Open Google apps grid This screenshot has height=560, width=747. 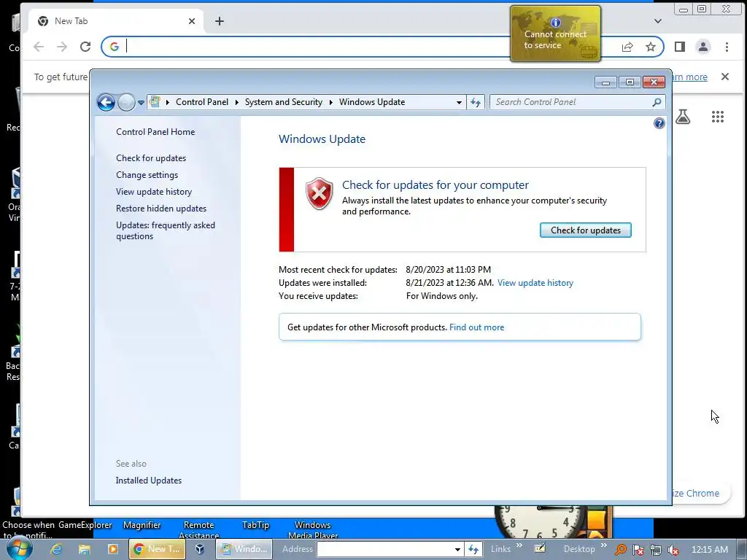click(x=718, y=117)
